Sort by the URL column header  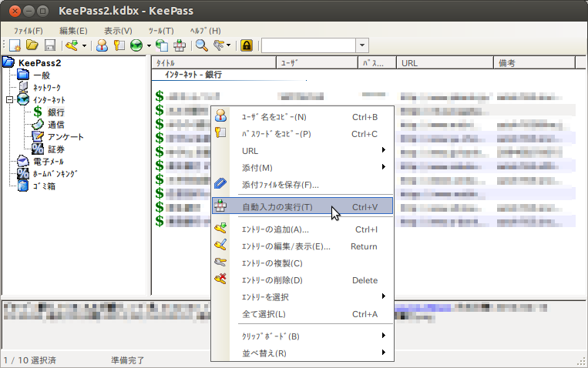(x=445, y=63)
